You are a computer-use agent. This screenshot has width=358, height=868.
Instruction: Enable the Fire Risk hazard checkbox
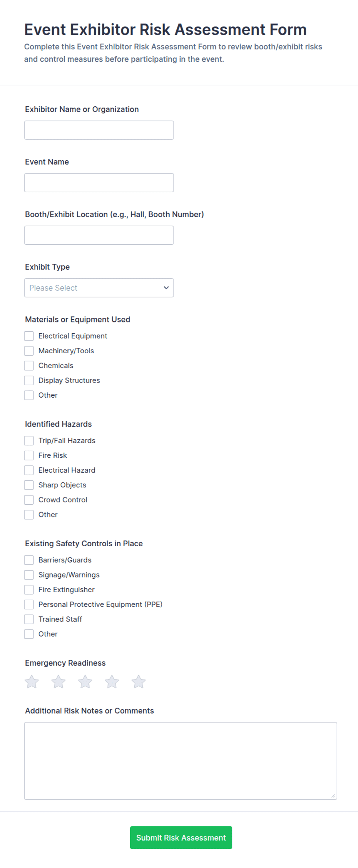tap(29, 455)
